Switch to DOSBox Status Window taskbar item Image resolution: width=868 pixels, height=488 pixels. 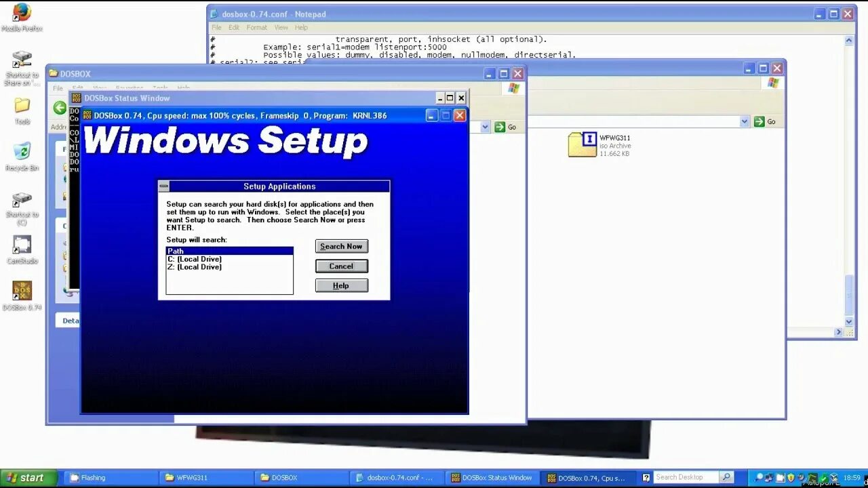pyautogui.click(x=493, y=478)
